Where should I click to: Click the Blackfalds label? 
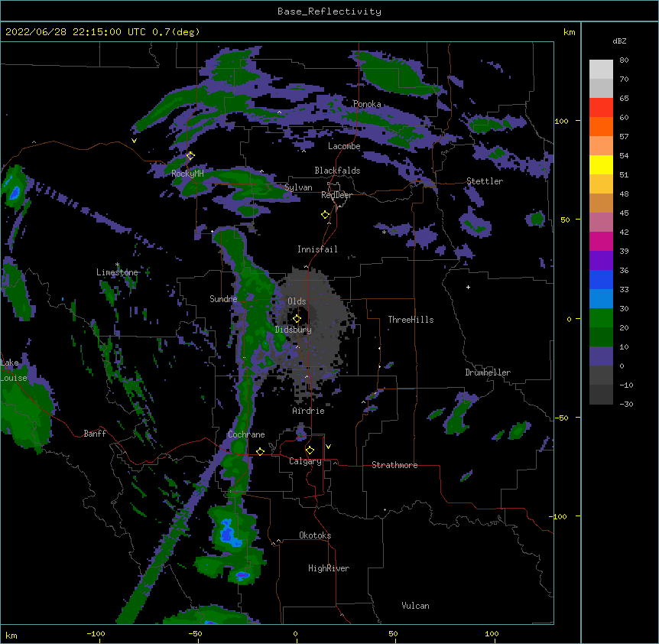(x=337, y=171)
